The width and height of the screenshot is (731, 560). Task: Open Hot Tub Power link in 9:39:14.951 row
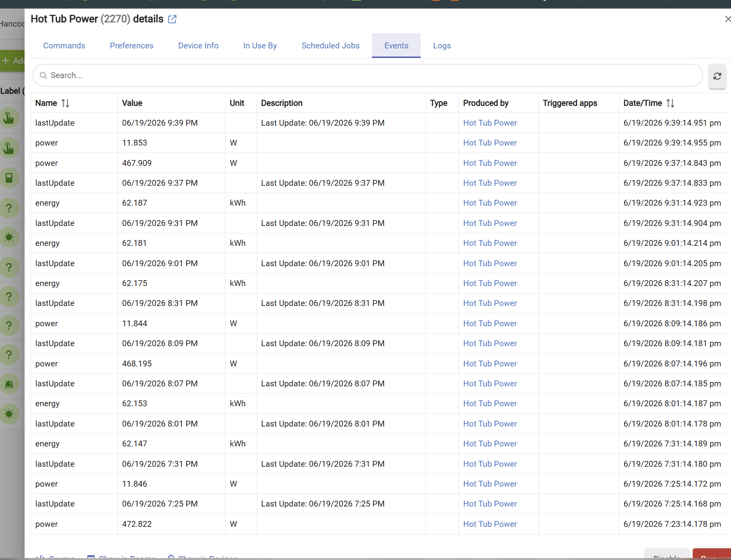(490, 123)
